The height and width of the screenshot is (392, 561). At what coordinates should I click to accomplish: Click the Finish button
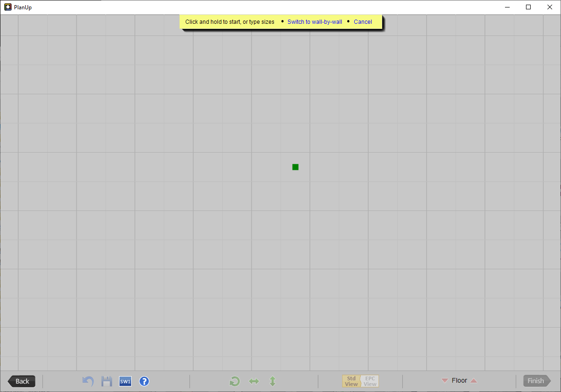pyautogui.click(x=537, y=381)
